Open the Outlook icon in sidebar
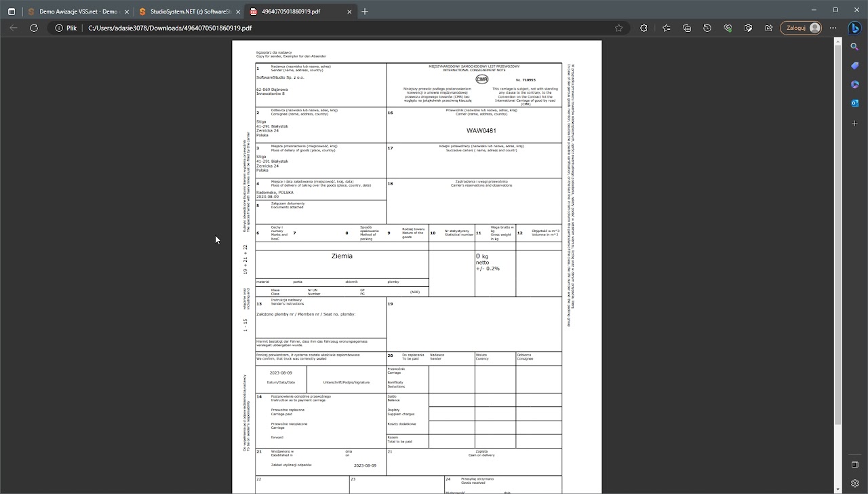868x494 pixels. click(854, 103)
